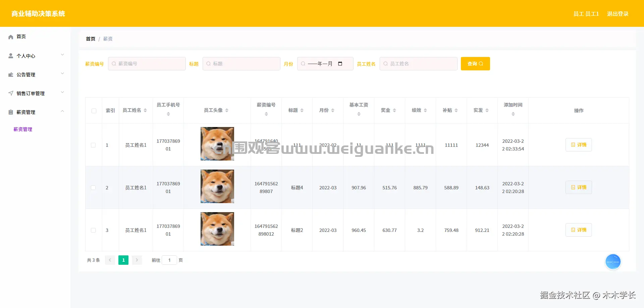Screen dimensions: 644x308
Task: Sort by 绩效 column arrows
Action: click(x=425, y=110)
